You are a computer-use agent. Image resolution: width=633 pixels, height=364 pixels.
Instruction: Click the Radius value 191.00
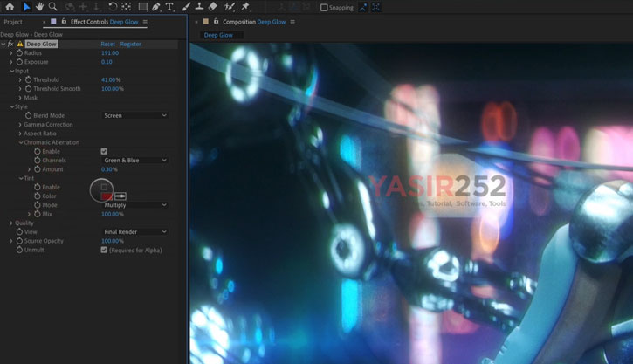[x=110, y=53]
